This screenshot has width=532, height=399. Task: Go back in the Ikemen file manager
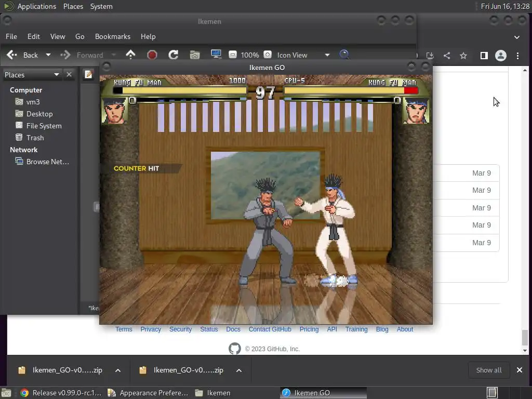(x=22, y=55)
